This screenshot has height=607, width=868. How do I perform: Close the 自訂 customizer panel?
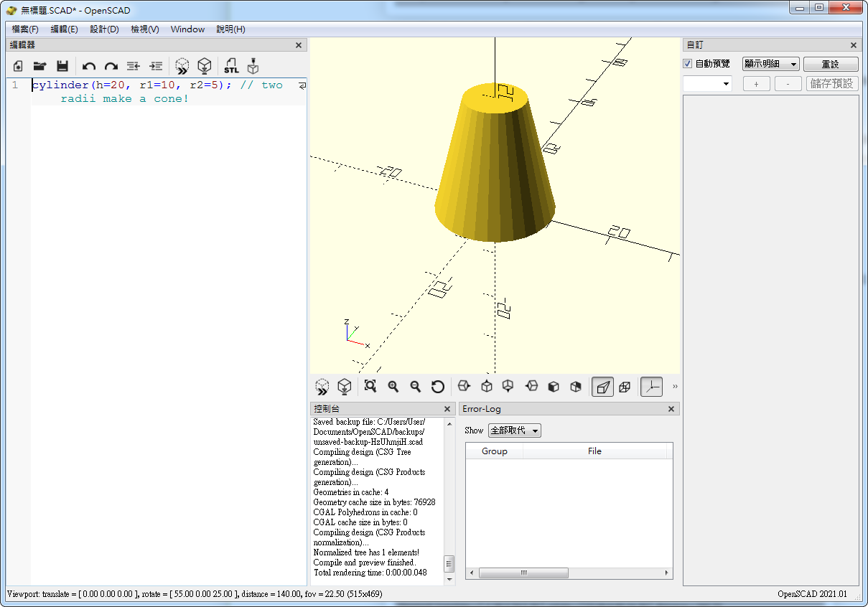[854, 45]
